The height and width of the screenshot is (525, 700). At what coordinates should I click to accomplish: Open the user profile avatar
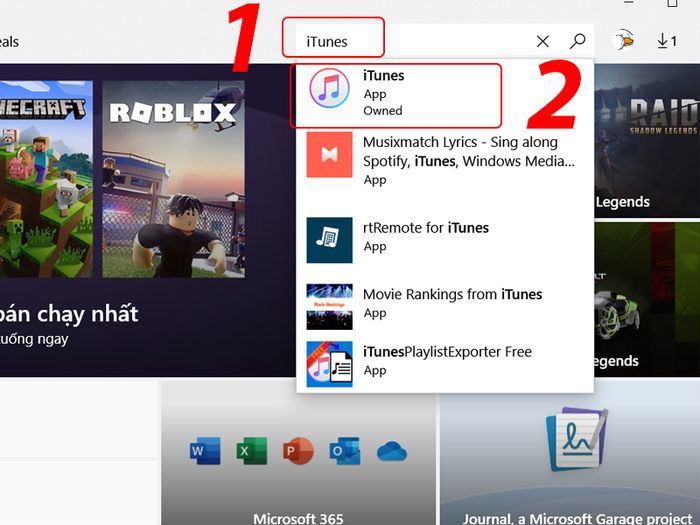tap(627, 41)
